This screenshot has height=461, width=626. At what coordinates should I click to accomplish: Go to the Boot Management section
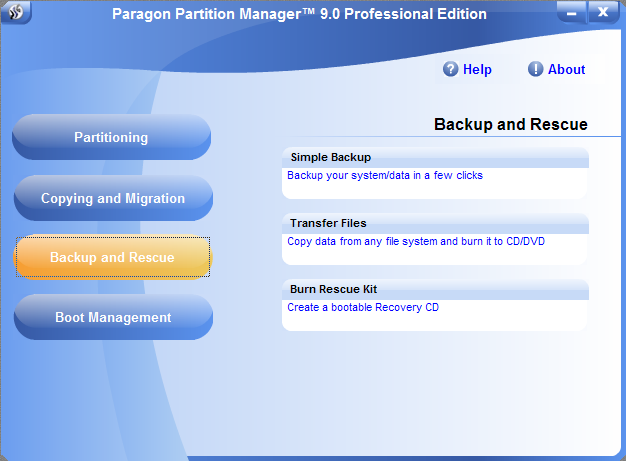tap(113, 318)
